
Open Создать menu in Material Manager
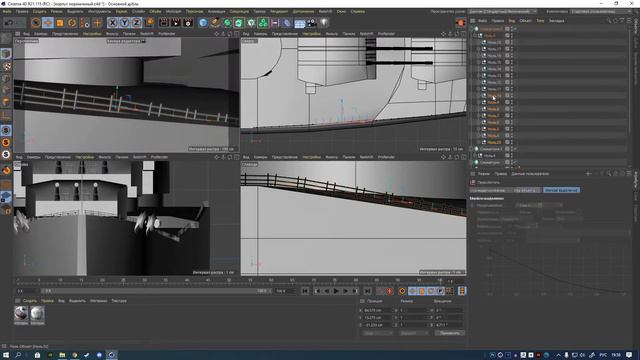coord(30,301)
